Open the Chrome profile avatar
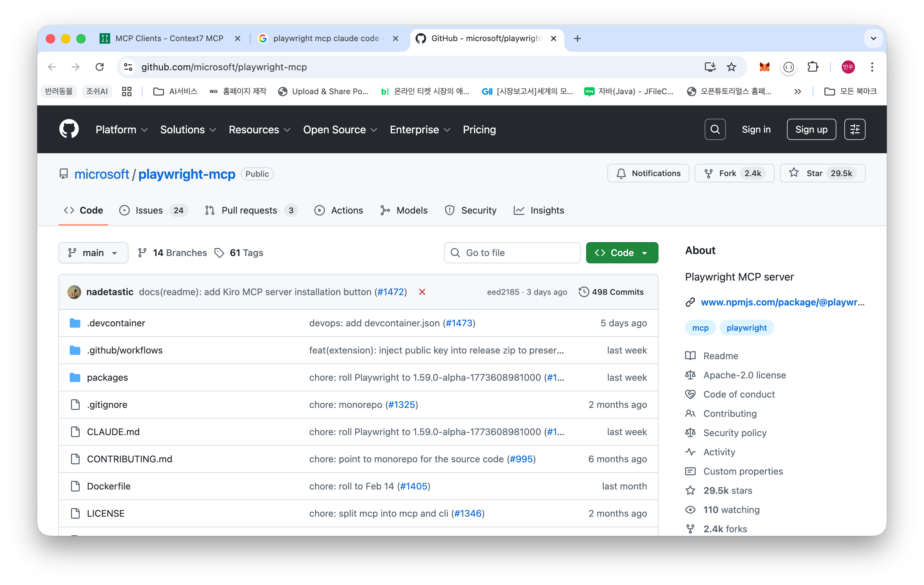 [x=848, y=67]
